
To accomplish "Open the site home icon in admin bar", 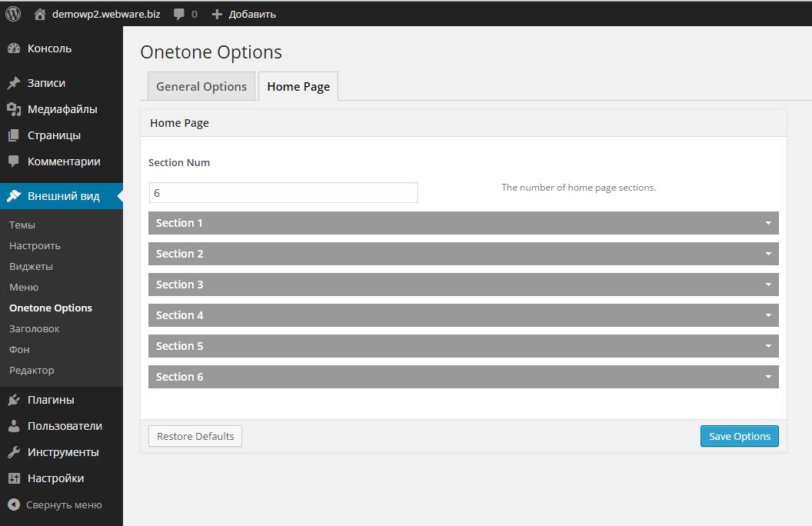I will pyautogui.click(x=40, y=14).
